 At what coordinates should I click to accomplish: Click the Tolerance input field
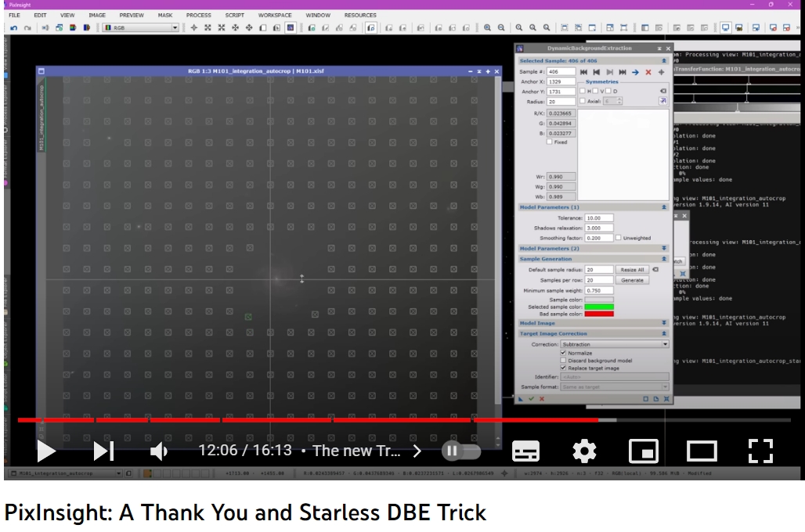pos(598,218)
